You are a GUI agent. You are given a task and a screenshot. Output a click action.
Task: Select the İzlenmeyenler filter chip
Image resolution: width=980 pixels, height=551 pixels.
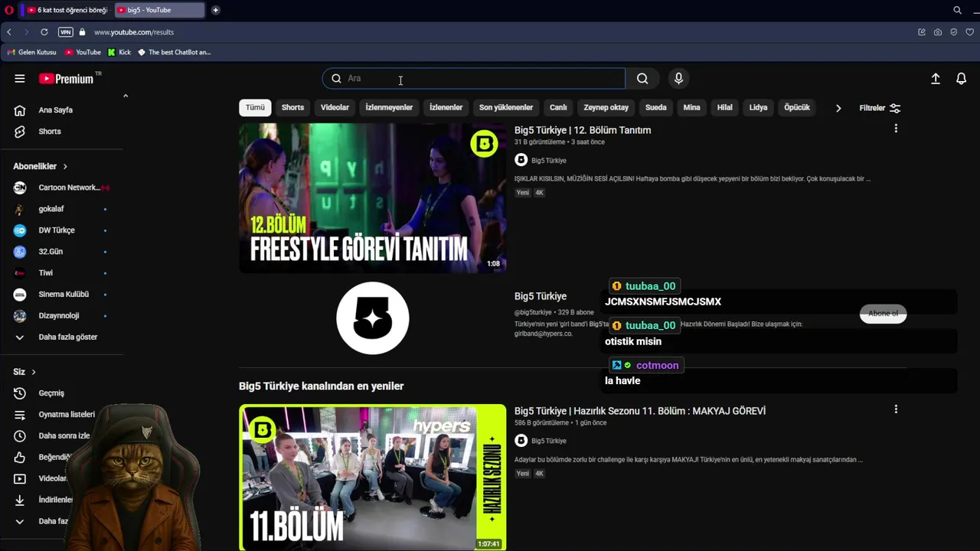[x=389, y=108]
